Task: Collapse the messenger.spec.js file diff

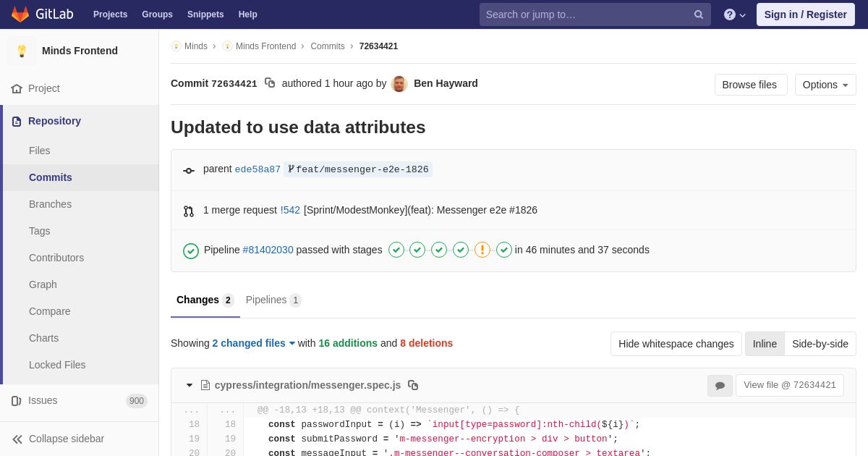Action: click(190, 385)
